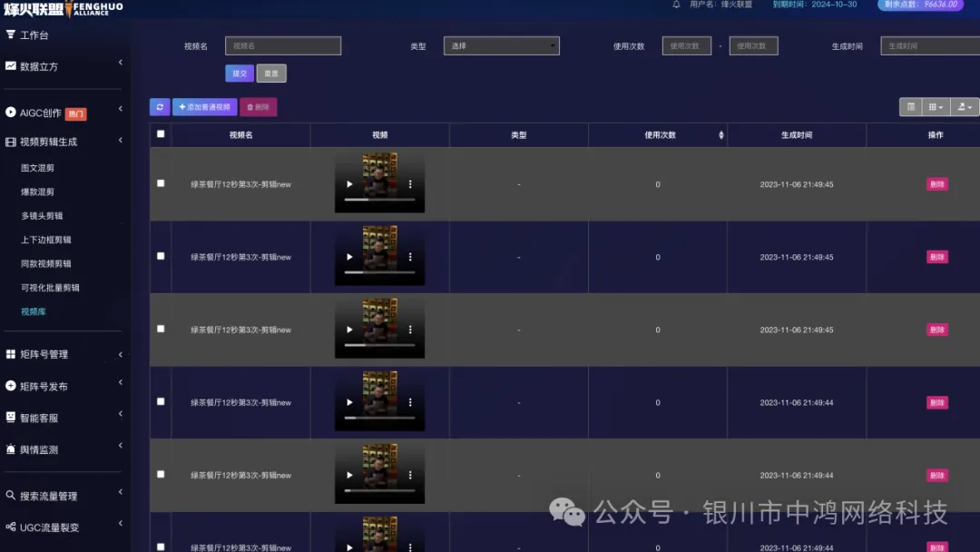
Task: Click the 舆情监测 alarm icon
Action: click(x=11, y=448)
